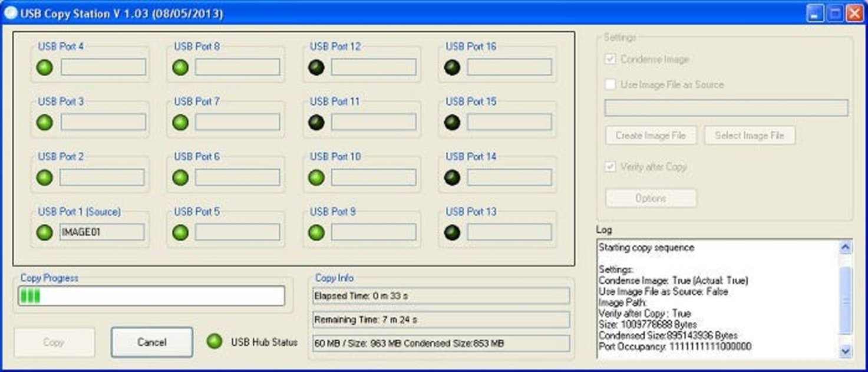Screen dimensions: 868x372
Task: Click the USB Port 10 status LED
Action: (x=316, y=177)
